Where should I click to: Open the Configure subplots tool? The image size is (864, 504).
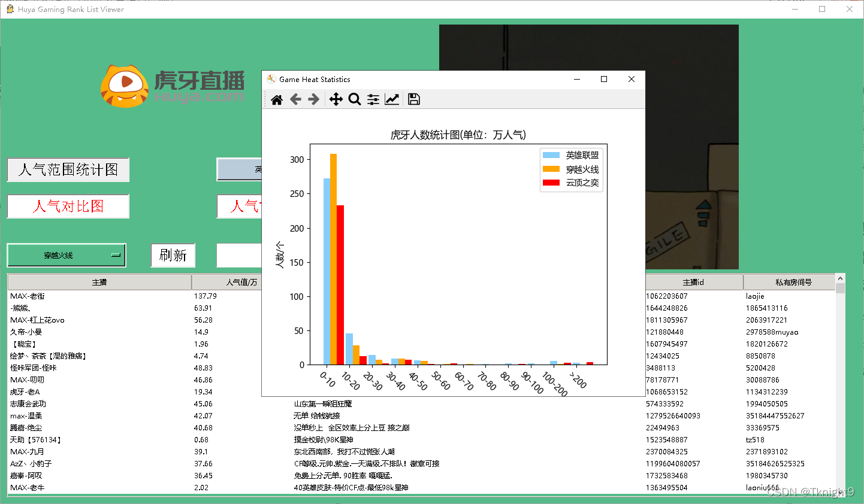point(373,99)
